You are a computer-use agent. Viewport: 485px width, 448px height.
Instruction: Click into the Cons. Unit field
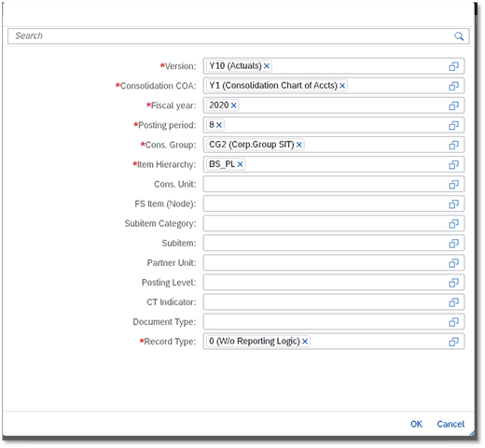pos(325,184)
